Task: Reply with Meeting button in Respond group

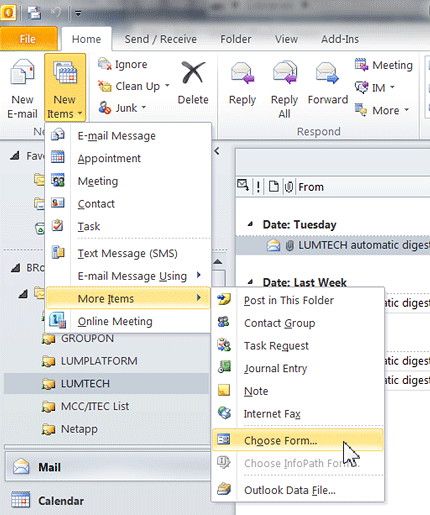Action: (x=384, y=65)
